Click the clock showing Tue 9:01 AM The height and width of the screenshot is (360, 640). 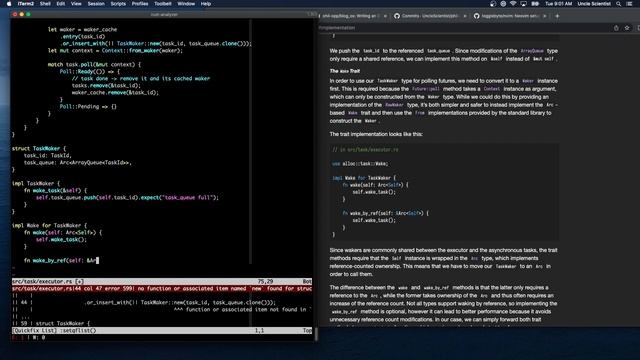pos(558,4)
